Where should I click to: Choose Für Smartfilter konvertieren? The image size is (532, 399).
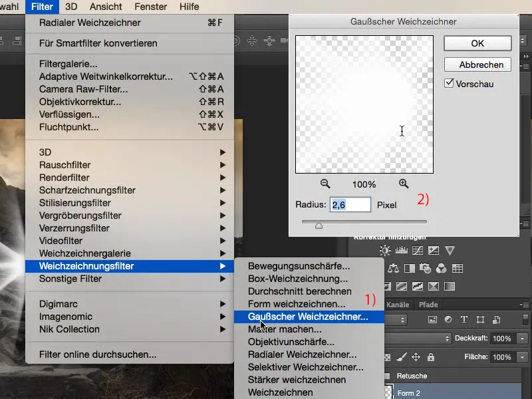tap(130, 43)
